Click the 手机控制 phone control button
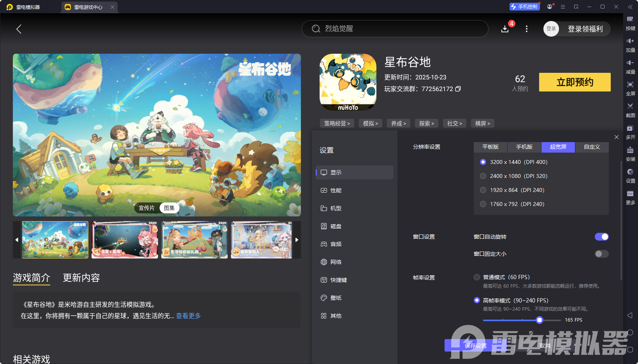The width and height of the screenshot is (638, 364). click(525, 7)
